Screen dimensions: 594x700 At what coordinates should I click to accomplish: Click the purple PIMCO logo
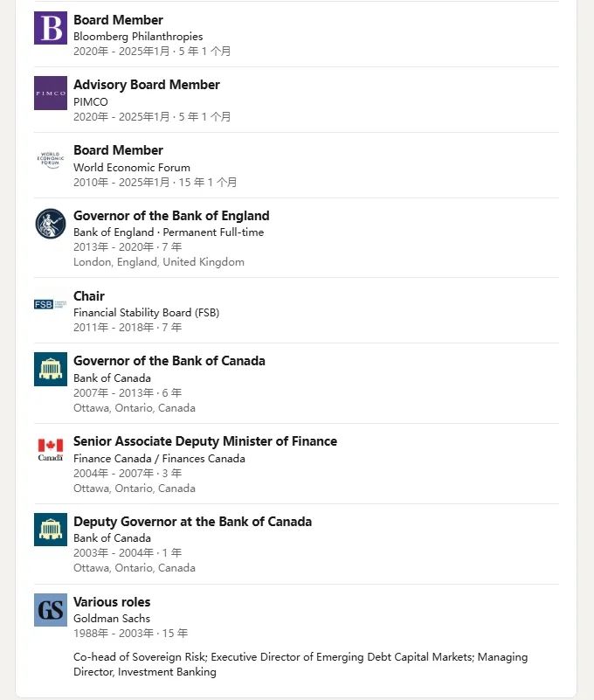pyautogui.click(x=51, y=93)
